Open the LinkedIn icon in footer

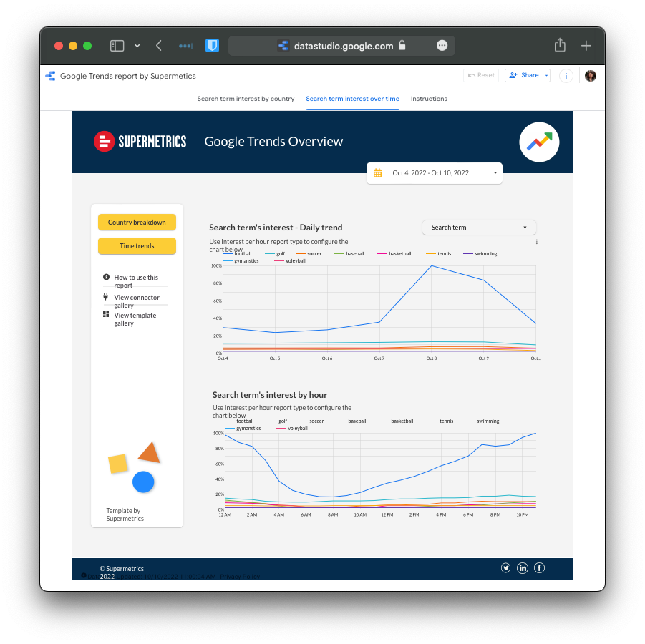(523, 567)
